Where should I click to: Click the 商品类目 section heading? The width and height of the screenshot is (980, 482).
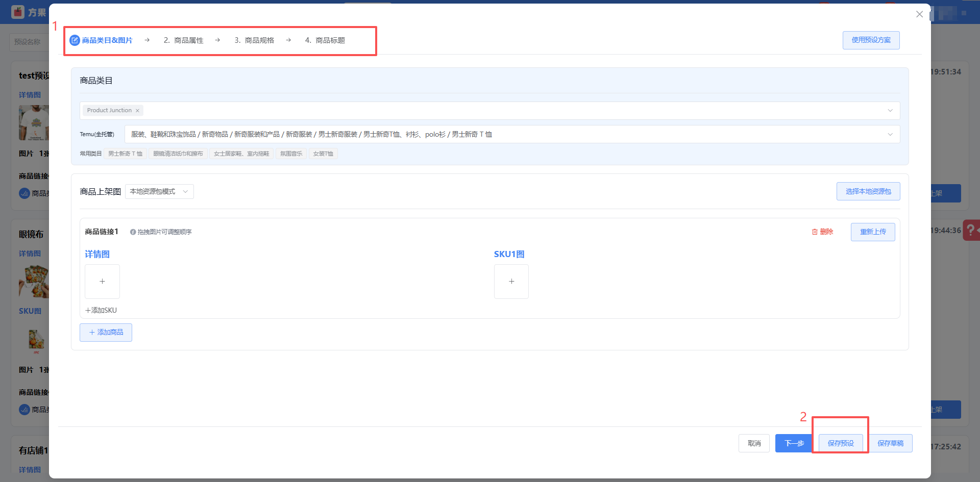[96, 81]
